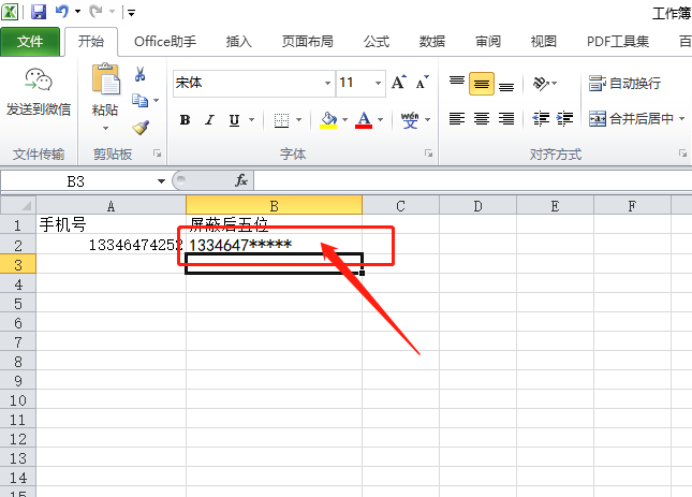This screenshot has width=692, height=497.
Task: Open the Copy options dropdown arrow
Action: (156, 101)
